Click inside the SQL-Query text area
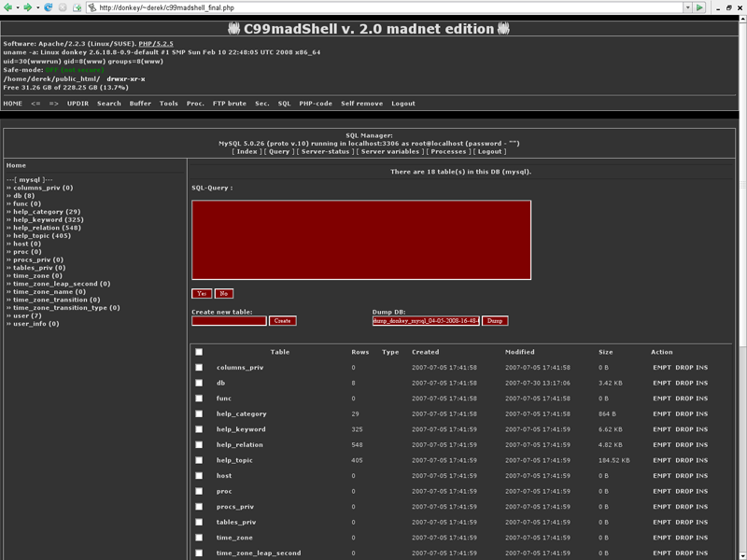Viewport: 747px width, 560px height. pos(361,240)
